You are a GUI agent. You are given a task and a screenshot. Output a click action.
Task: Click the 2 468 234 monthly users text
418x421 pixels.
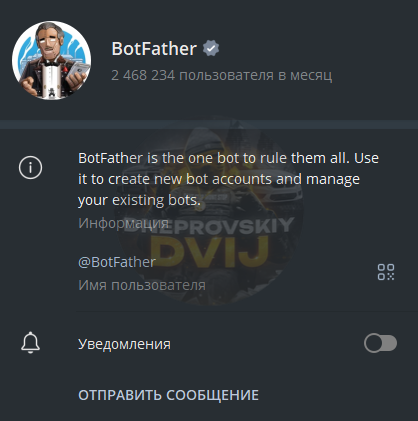coord(222,75)
